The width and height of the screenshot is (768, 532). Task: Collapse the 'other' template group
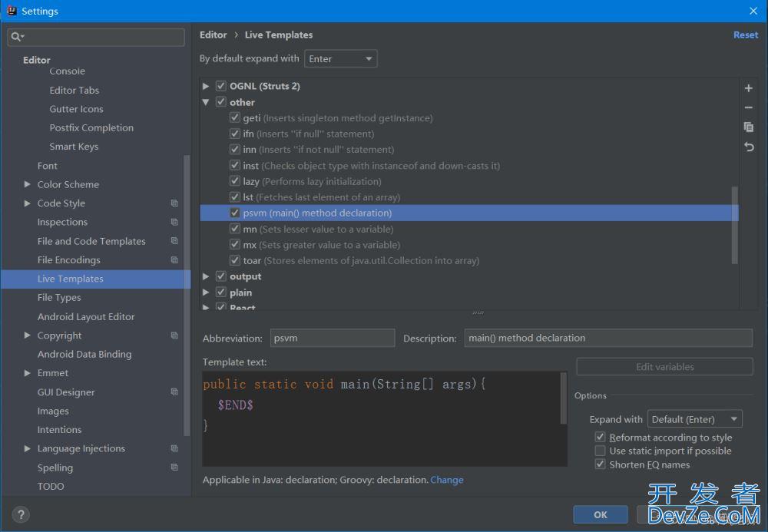point(206,102)
